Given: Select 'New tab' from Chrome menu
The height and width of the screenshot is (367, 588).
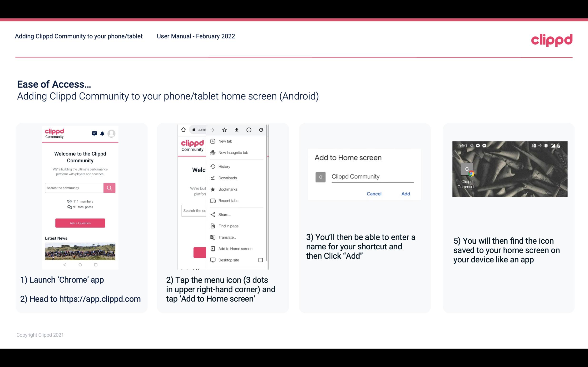Looking at the screenshot, I should tap(225, 141).
